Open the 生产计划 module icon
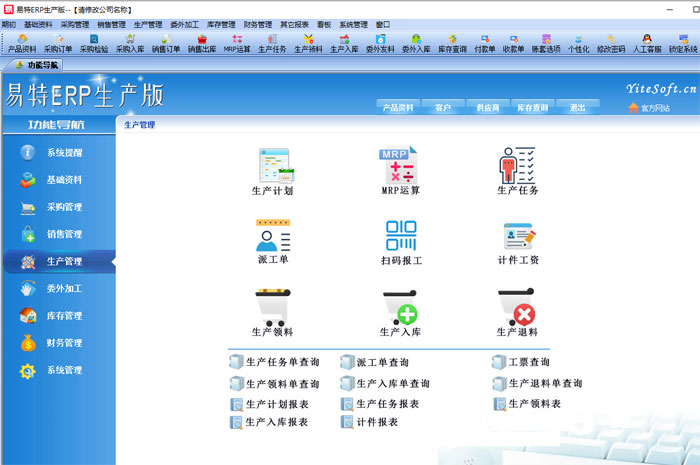The width and height of the screenshot is (700, 465). pos(272,165)
